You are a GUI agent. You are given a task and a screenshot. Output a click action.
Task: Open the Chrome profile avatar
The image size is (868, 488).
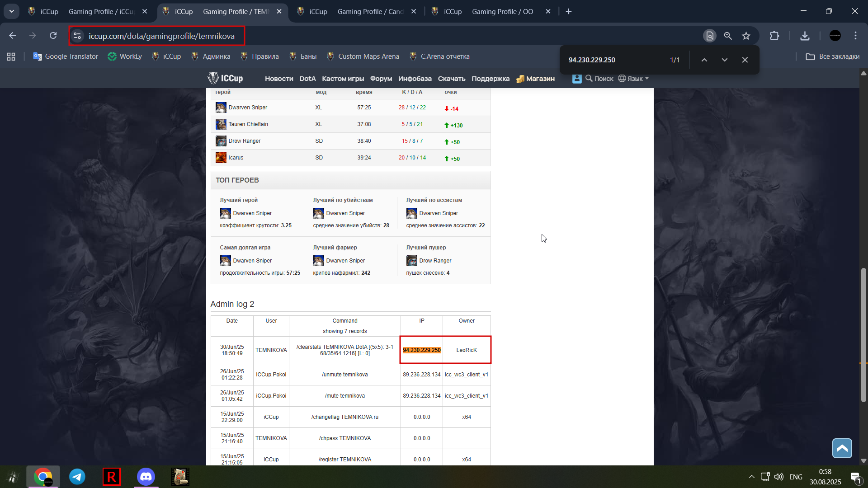pos(835,36)
